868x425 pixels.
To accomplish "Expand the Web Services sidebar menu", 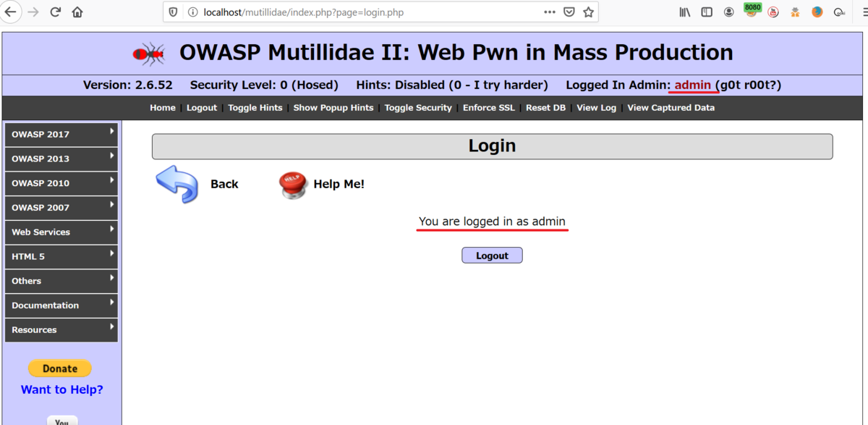I will 61,232.
